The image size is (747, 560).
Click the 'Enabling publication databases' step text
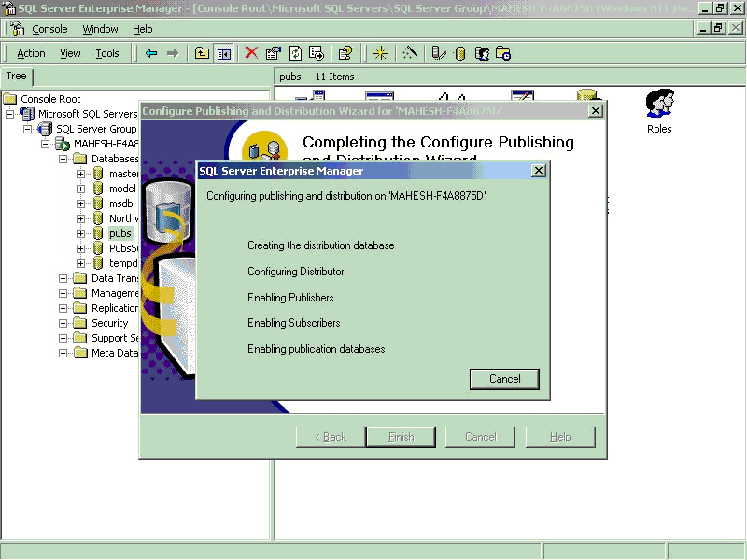pyautogui.click(x=316, y=349)
